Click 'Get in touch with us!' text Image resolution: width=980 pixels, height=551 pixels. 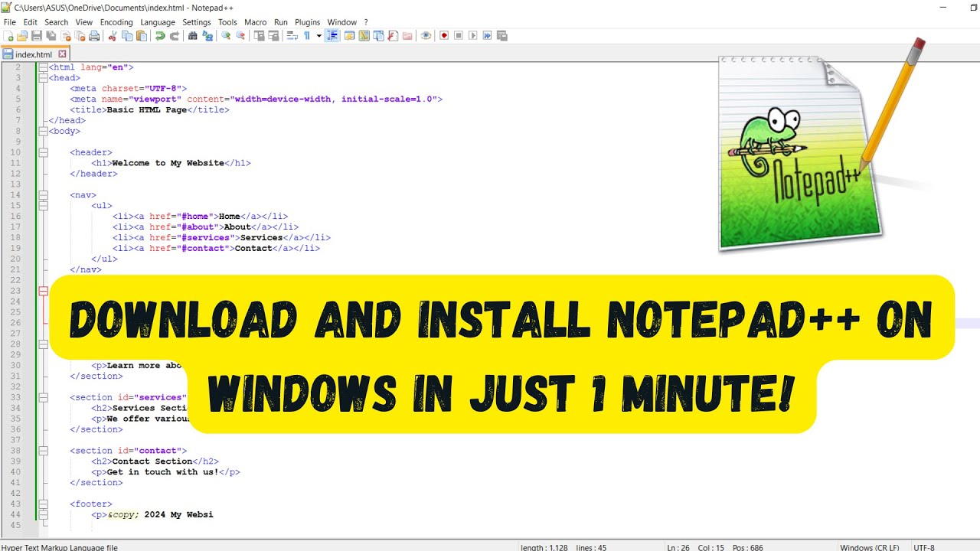[x=162, y=472]
